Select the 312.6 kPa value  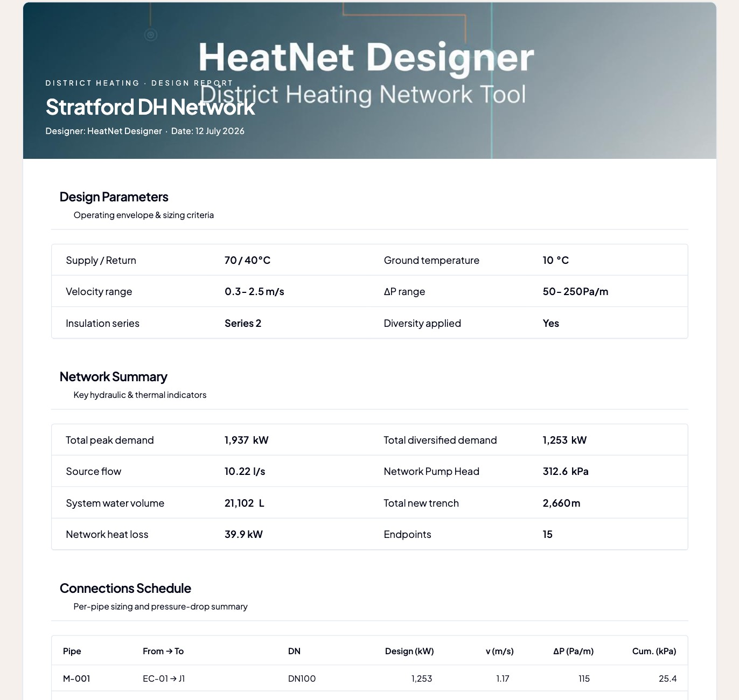pyautogui.click(x=566, y=472)
